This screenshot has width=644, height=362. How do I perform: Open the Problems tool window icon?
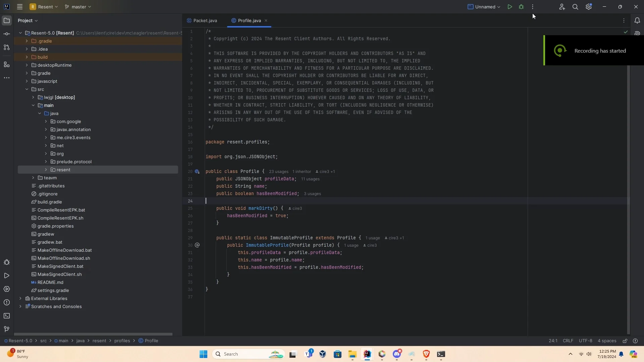(6, 302)
